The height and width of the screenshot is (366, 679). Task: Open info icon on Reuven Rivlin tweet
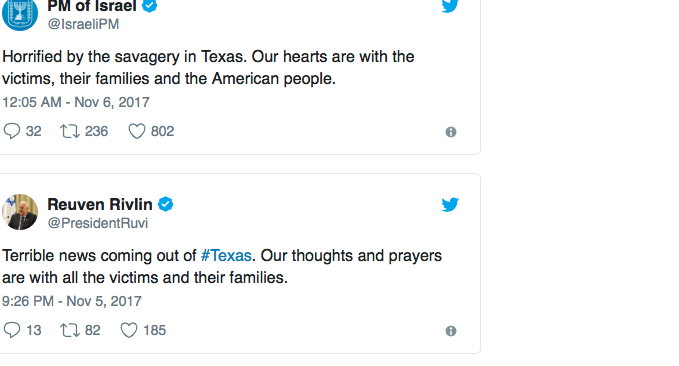pos(451,331)
